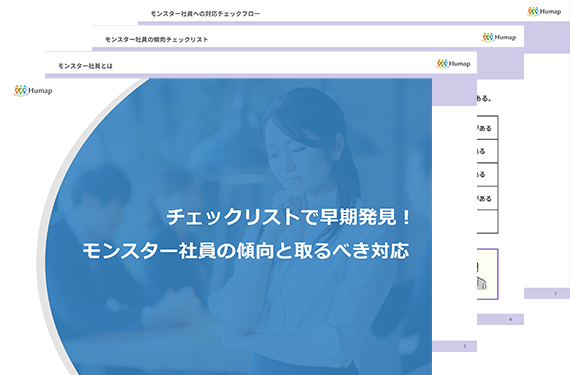Click Humap logo on モンスター社員とは slide
Viewport: 570px width, 375px height.
tap(453, 64)
